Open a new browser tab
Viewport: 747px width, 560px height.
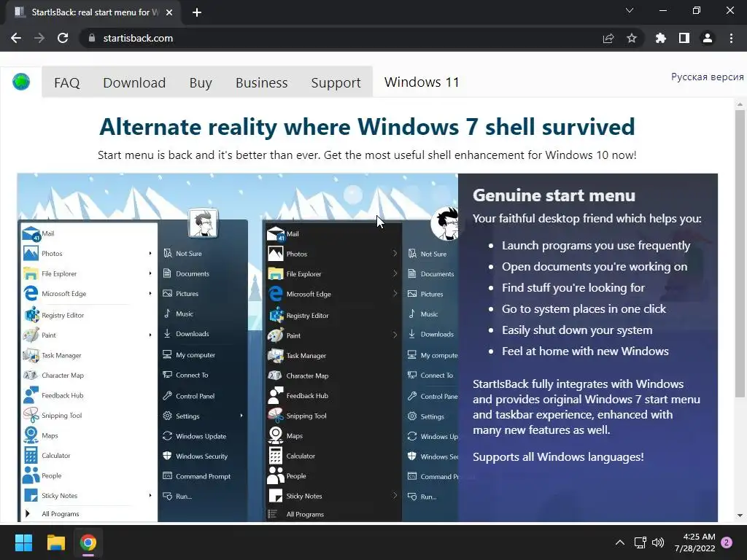click(x=197, y=12)
